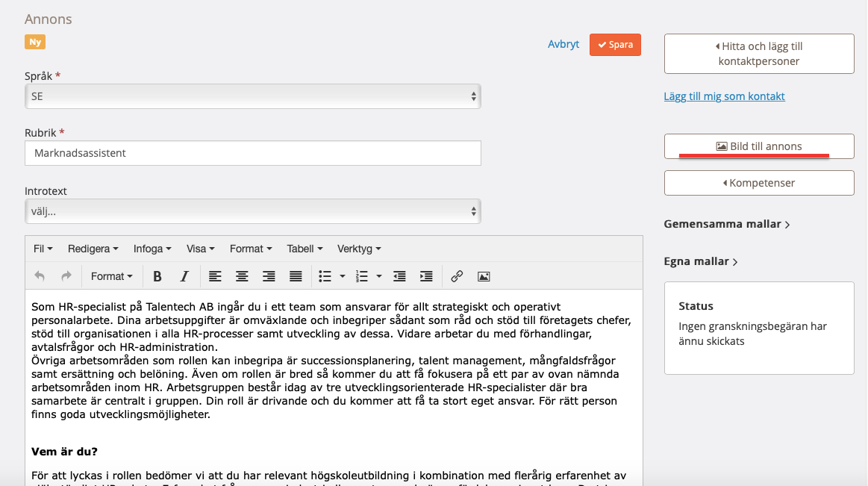Undo the last edit in editor toolbar
The height and width of the screenshot is (486, 868).
pyautogui.click(x=40, y=276)
